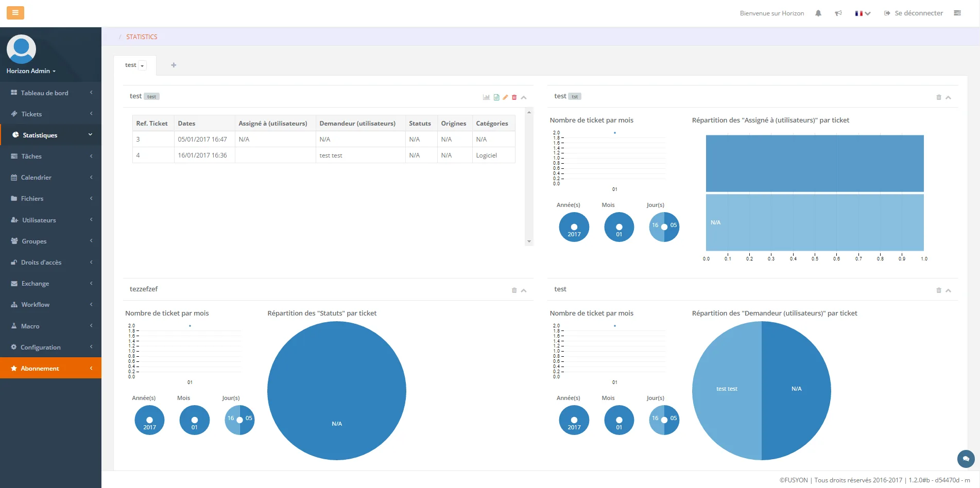Collapse the Assigné à widget chevron
Screen dimensions: 980x488
click(948, 97)
